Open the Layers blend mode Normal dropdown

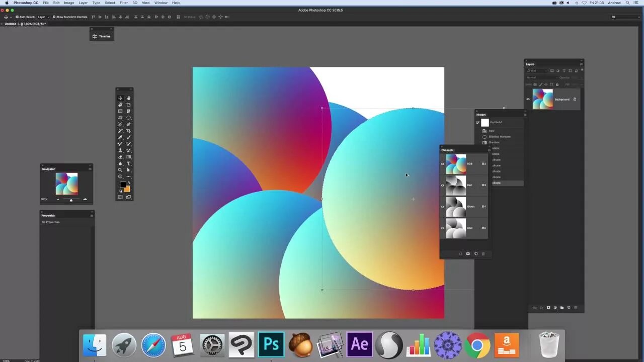(542, 77)
